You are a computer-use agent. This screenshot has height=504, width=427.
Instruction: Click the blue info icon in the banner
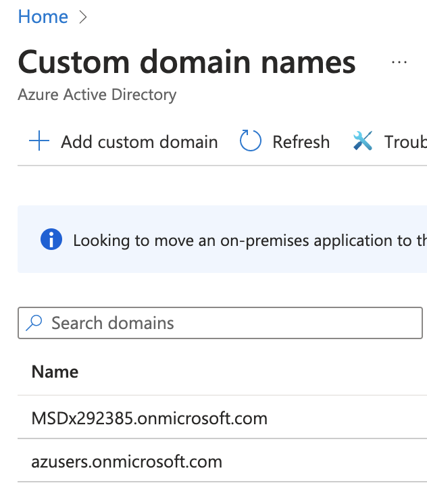[51, 239]
